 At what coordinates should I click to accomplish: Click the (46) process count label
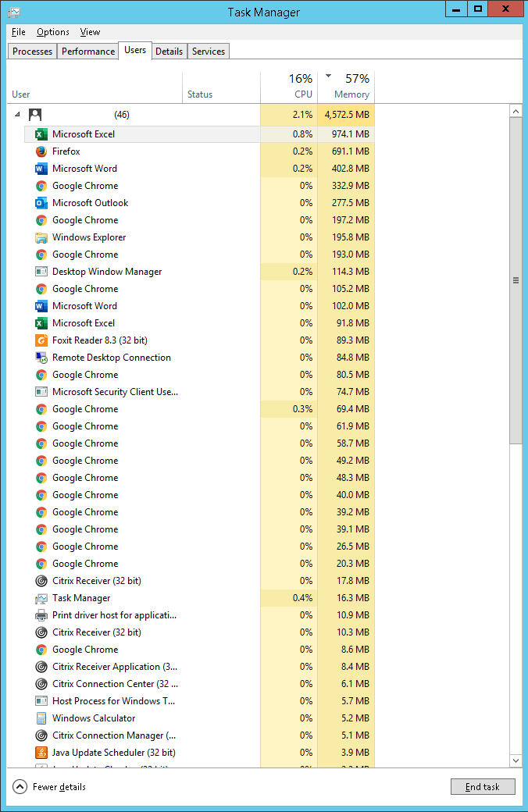122,115
